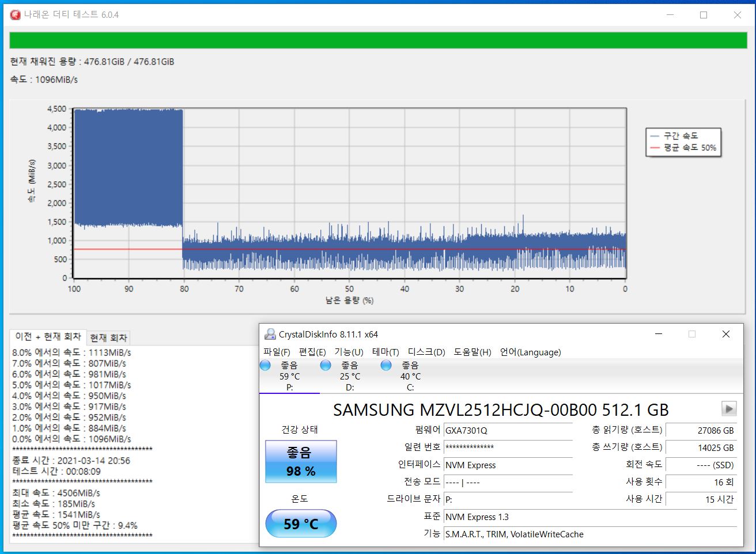Click the 온도 label in CrystalDiskInfo
Screen dimensions: 756x554
click(300, 499)
